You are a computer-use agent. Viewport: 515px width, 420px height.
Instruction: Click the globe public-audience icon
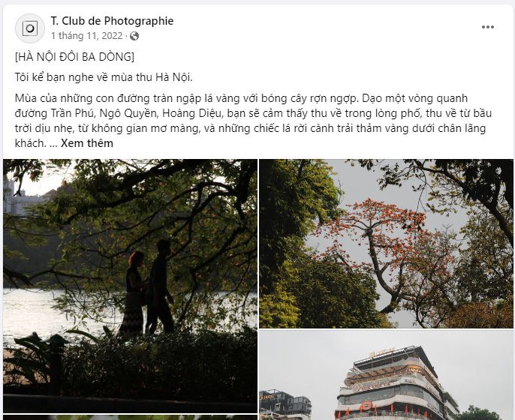[x=134, y=36]
